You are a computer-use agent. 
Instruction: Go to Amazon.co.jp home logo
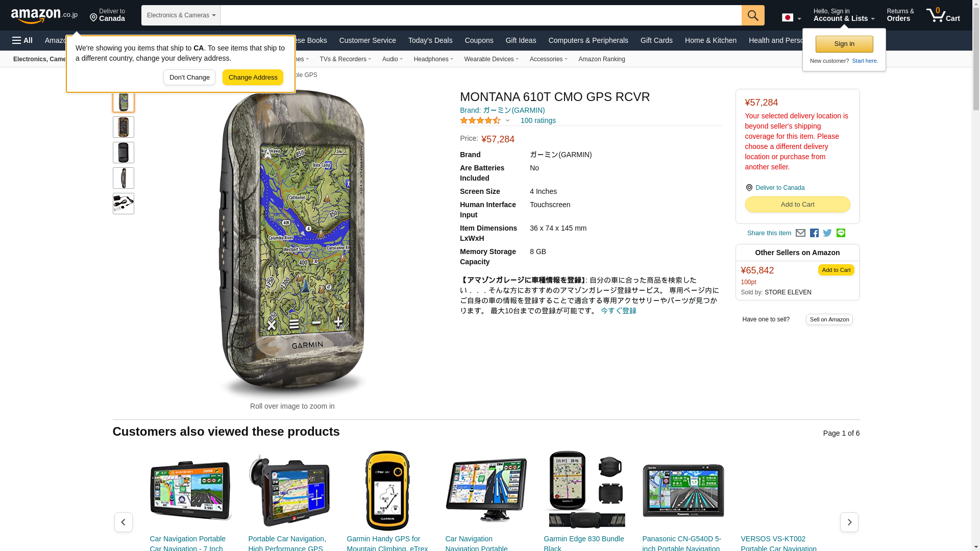point(44,16)
